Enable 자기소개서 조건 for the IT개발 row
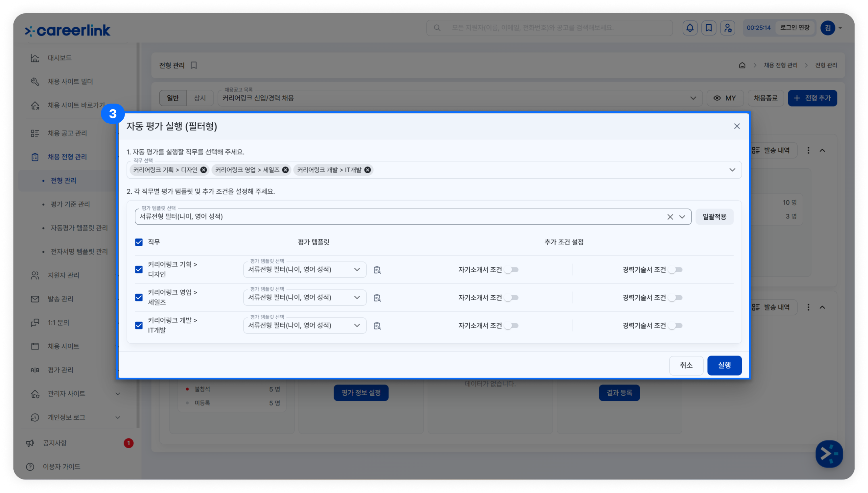Viewport: 868px width, 493px height. coord(511,326)
